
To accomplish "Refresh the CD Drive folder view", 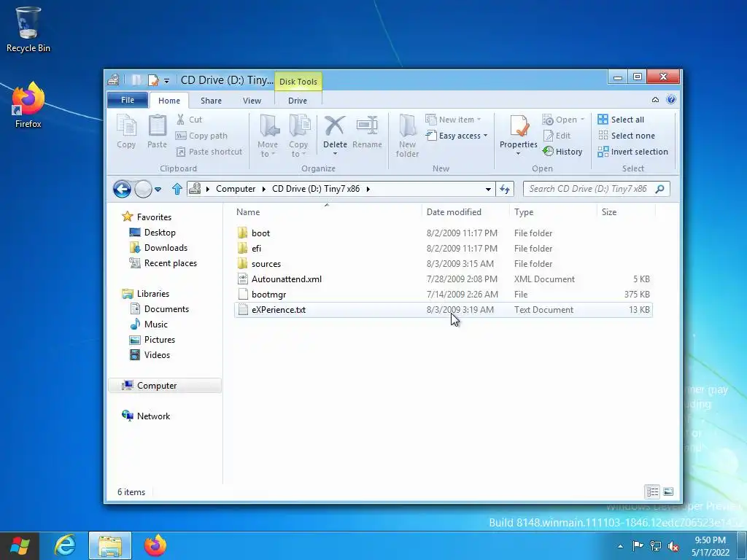I will [505, 189].
